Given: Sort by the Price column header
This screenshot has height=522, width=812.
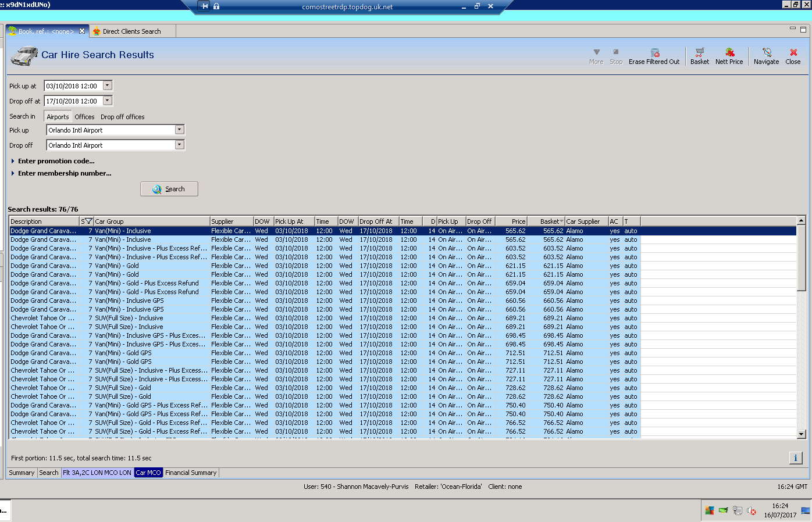Looking at the screenshot, I should coord(511,221).
